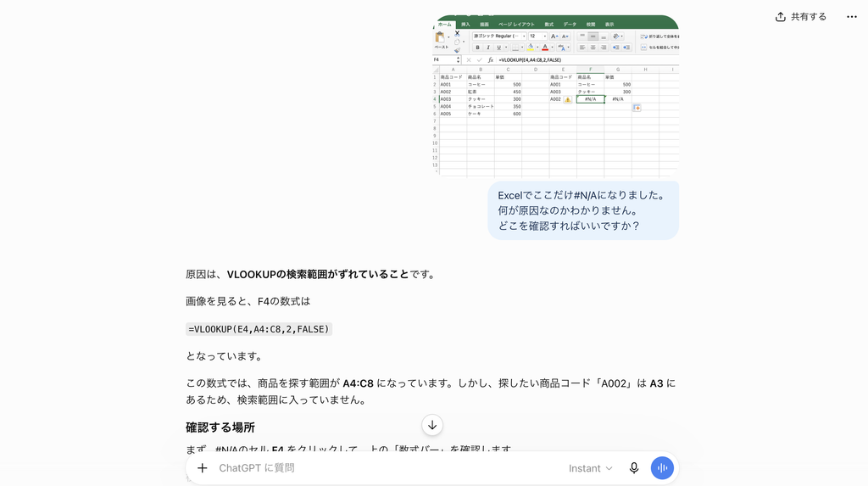Click the microphone dictation icon
Screen dimensions: 868x486
click(634, 468)
